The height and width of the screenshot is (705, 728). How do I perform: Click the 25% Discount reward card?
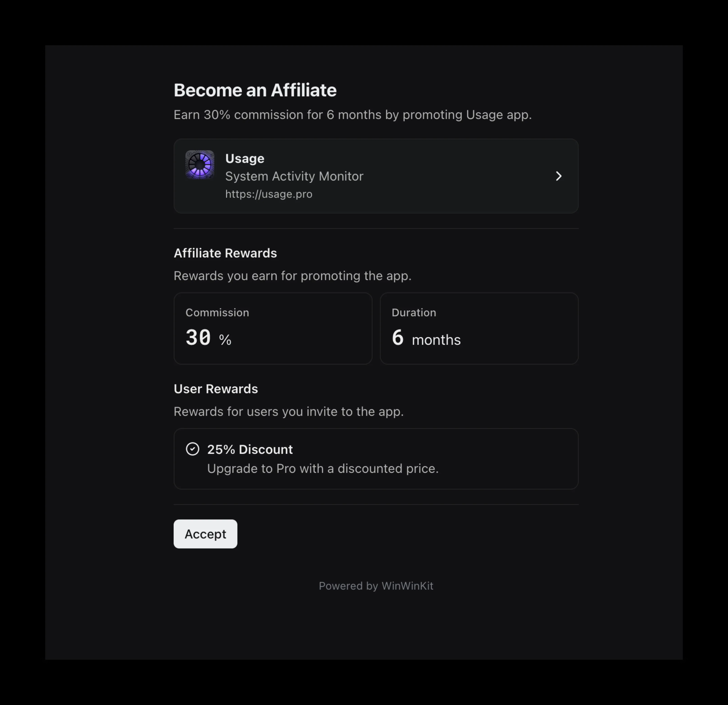(x=376, y=459)
